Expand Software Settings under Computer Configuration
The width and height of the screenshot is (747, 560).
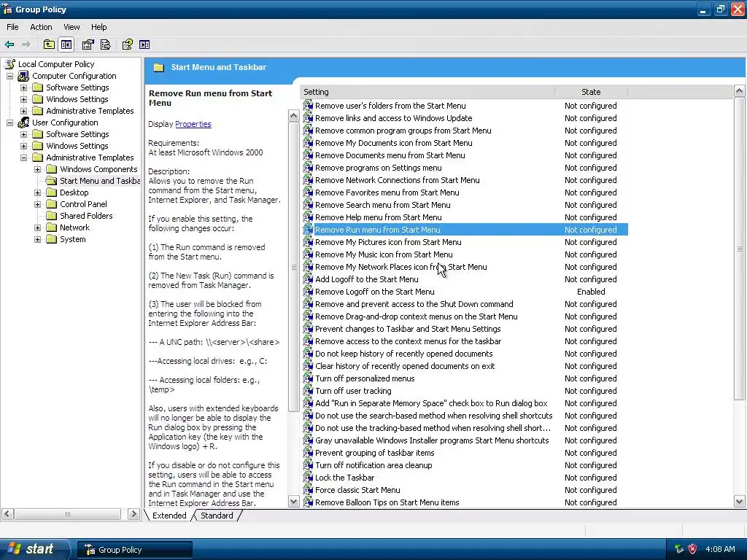pyautogui.click(x=23, y=87)
